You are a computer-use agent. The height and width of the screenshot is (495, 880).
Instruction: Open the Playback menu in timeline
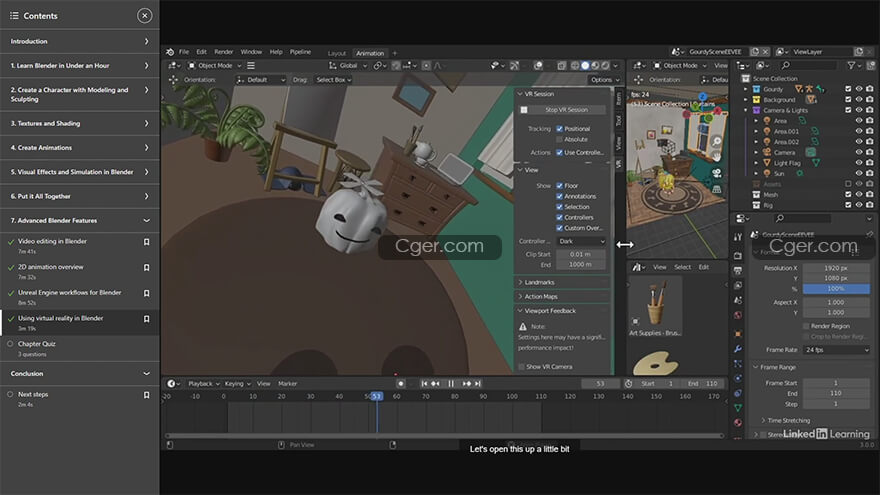203,384
